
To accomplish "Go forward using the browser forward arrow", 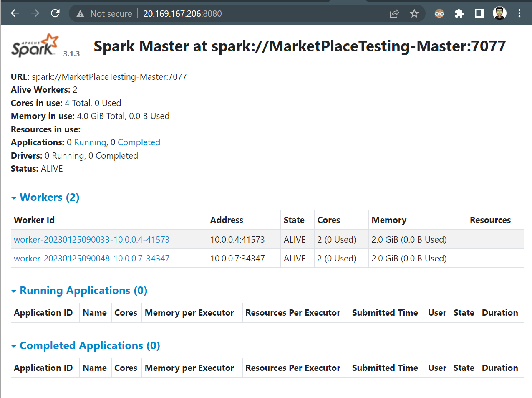I will coord(35,13).
